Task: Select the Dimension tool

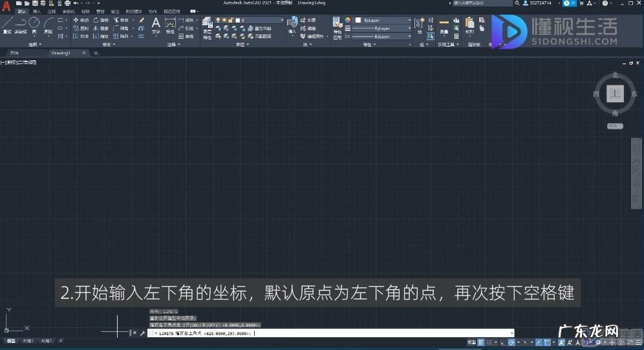Action: 170,25
